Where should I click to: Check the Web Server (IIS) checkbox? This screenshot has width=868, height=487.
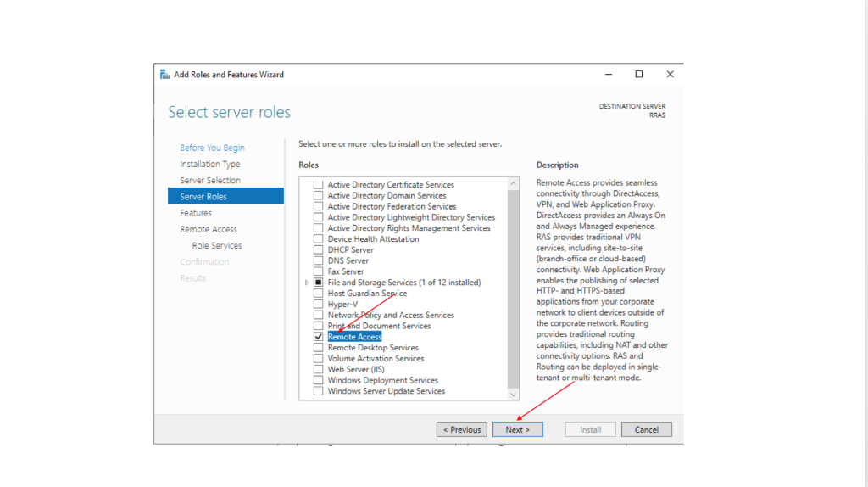tap(319, 370)
